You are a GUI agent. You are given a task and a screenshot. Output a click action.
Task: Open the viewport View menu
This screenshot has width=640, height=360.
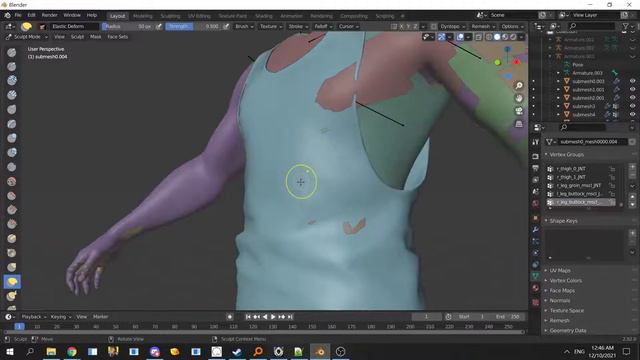[x=59, y=37]
